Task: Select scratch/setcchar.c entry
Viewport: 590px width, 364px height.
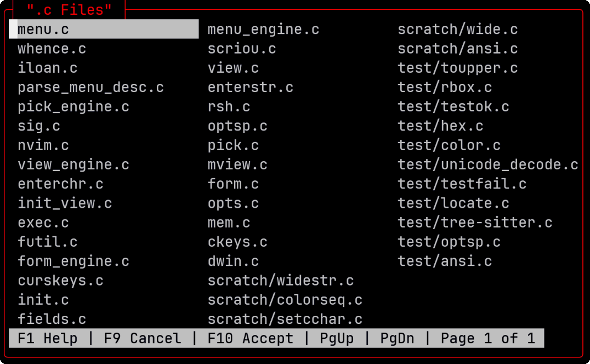Action: click(x=285, y=319)
